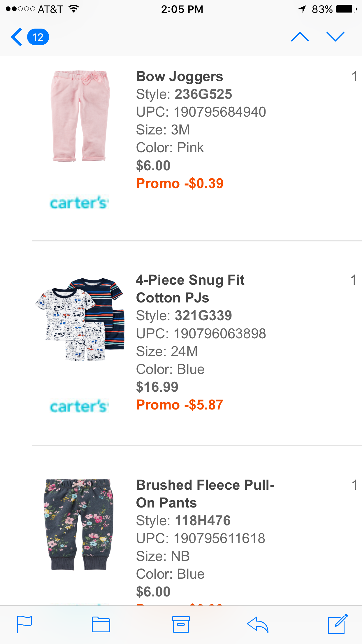Flag this email with the flag icon
This screenshot has width=362, height=644.
(24, 624)
